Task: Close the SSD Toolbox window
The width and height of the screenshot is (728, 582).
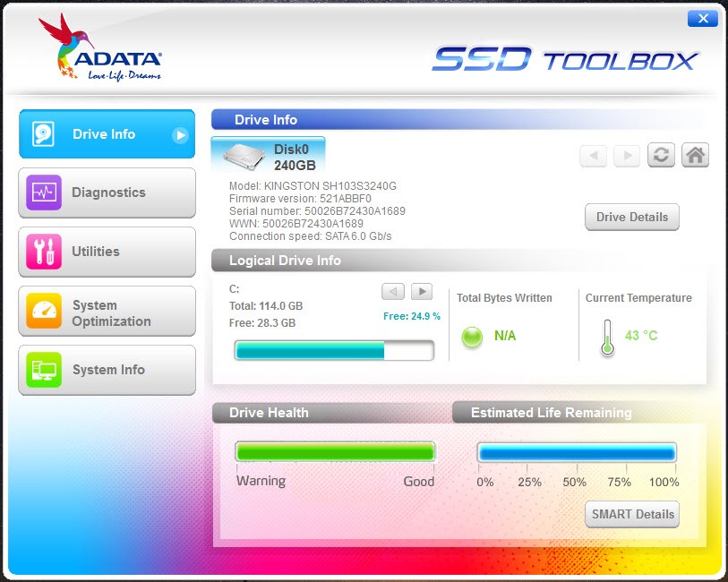Action: pyautogui.click(x=702, y=19)
